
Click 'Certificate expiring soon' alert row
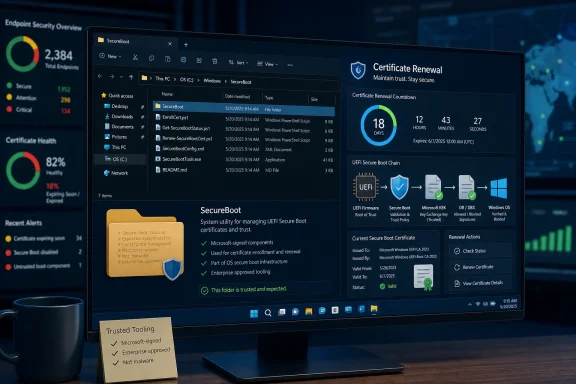tap(43, 238)
